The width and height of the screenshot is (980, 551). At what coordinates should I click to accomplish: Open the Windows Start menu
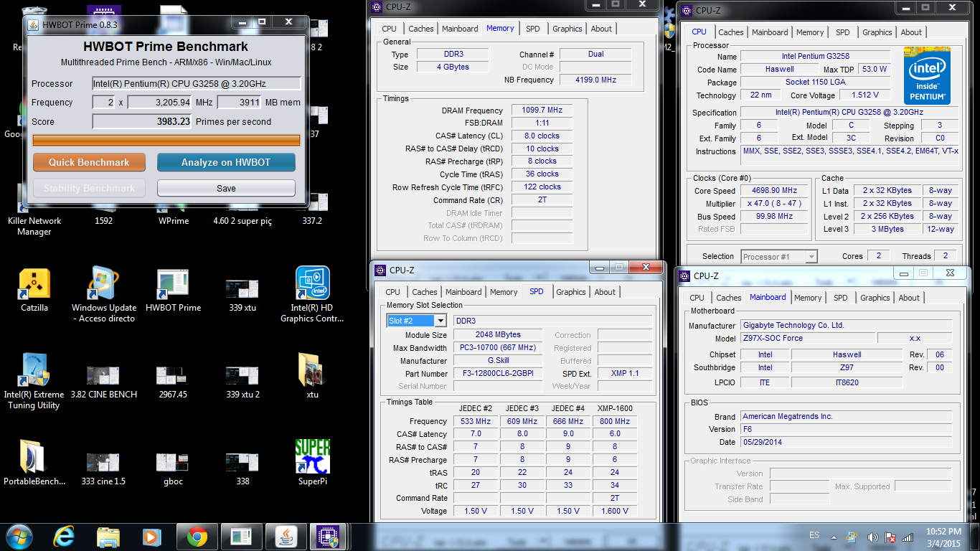[x=19, y=536]
